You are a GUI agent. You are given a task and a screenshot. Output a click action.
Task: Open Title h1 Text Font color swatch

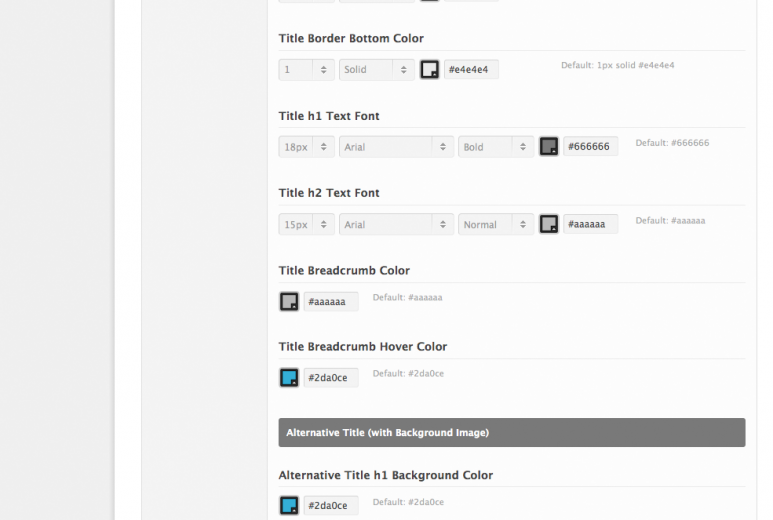click(549, 146)
